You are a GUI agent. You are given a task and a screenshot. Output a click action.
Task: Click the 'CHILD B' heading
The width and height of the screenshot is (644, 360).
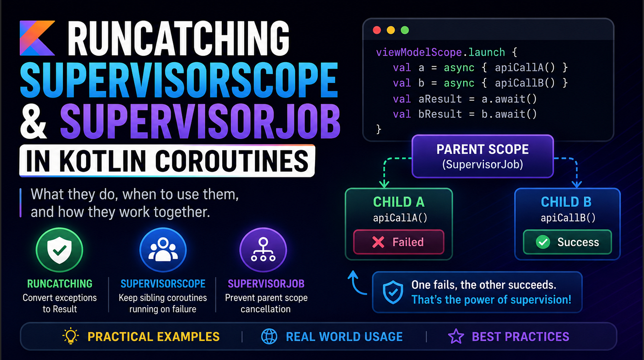[x=566, y=202]
